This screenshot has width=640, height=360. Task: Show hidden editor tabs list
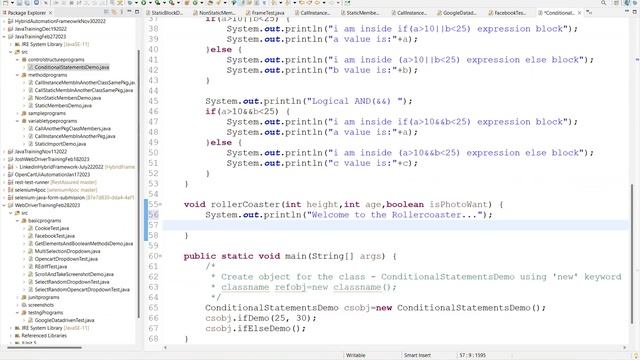pyautogui.click(x=589, y=13)
